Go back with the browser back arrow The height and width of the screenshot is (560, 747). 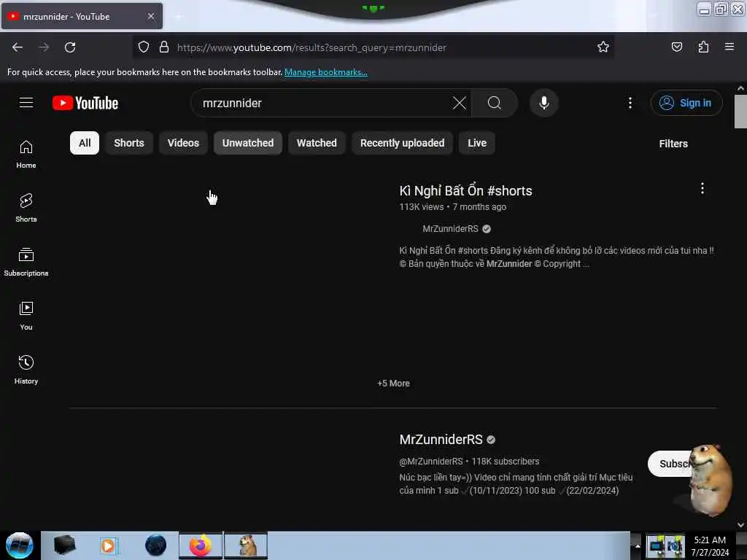click(18, 47)
